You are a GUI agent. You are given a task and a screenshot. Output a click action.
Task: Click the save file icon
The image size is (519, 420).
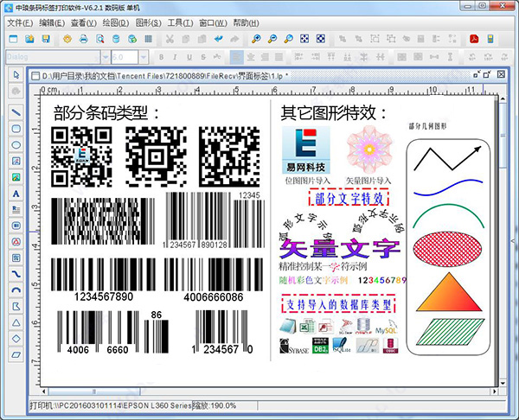(x=46, y=39)
